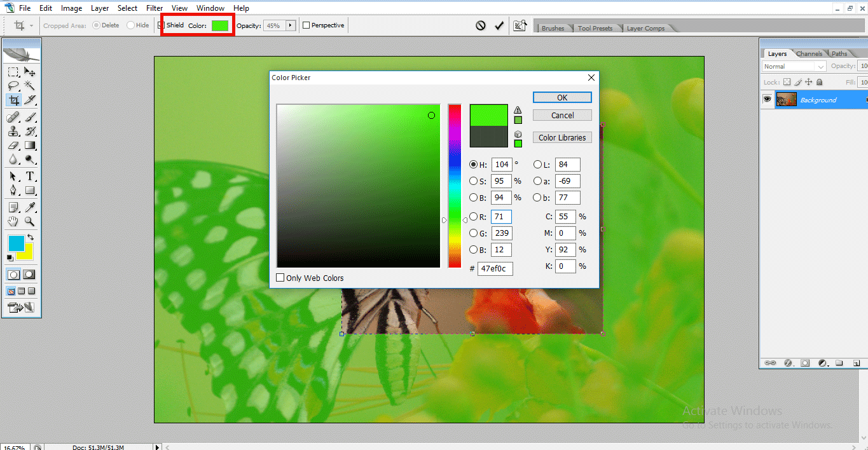Select the Lasso tool
Screen dimensions: 868x450
(x=14, y=86)
